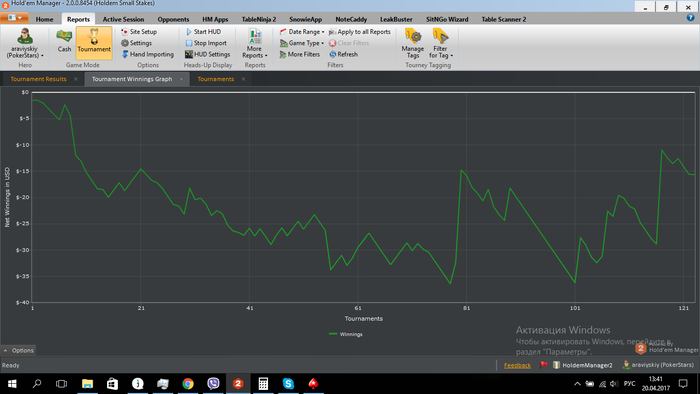This screenshot has height=394, width=700.
Task: Open the Windows Start menu
Action: [12, 384]
